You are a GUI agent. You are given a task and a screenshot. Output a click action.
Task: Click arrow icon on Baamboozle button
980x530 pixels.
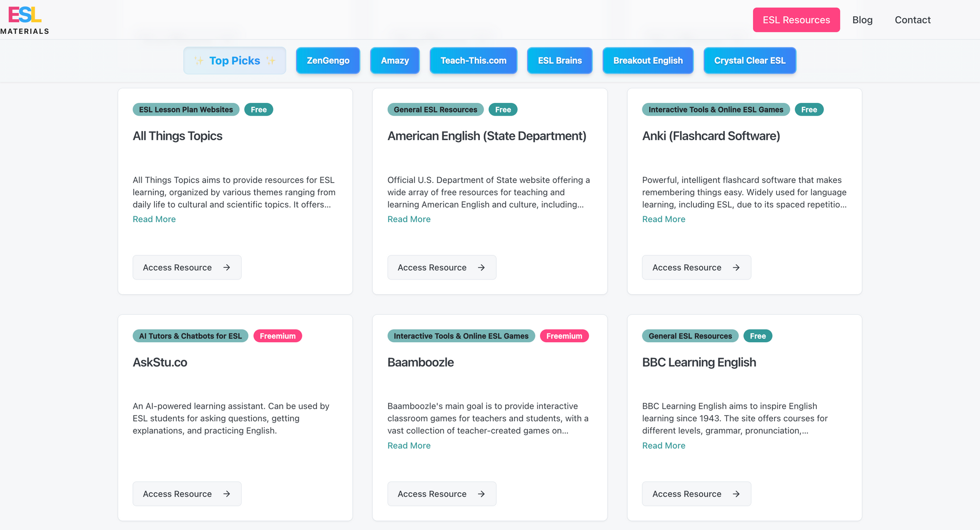tap(481, 494)
